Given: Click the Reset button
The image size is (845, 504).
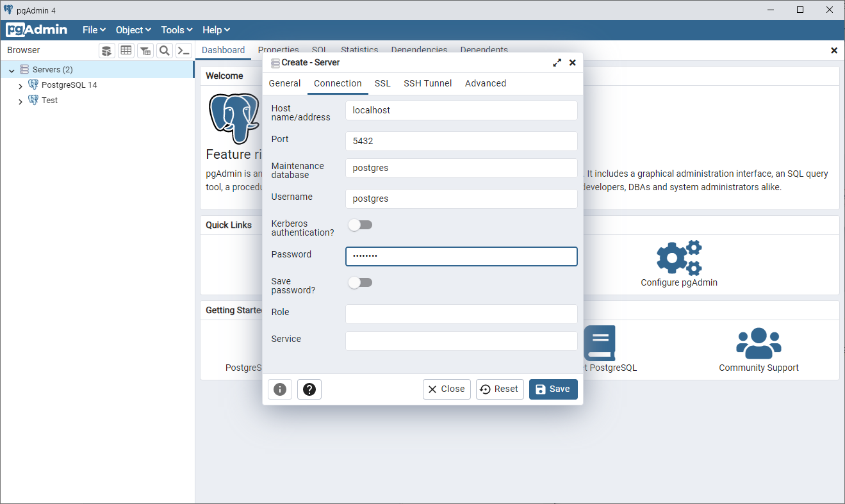Looking at the screenshot, I should 500,389.
